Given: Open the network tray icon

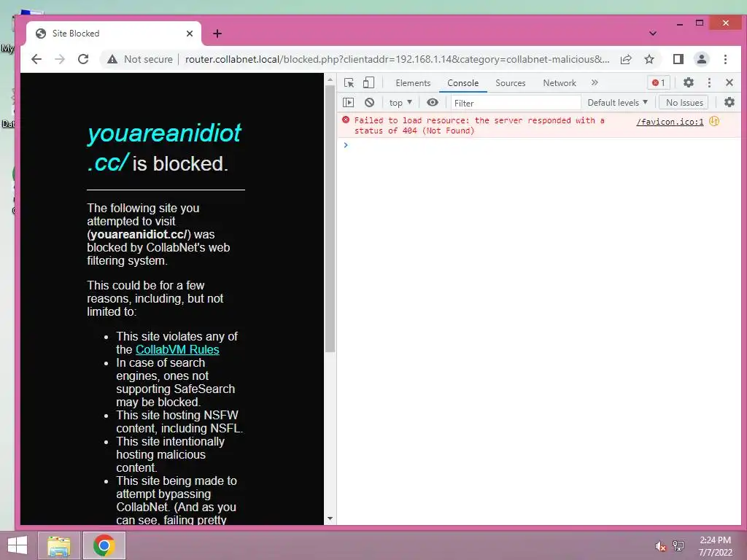Looking at the screenshot, I should [x=678, y=545].
